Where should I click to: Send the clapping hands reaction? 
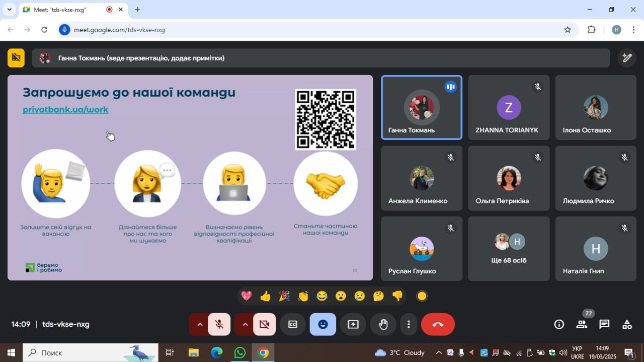coord(303,296)
